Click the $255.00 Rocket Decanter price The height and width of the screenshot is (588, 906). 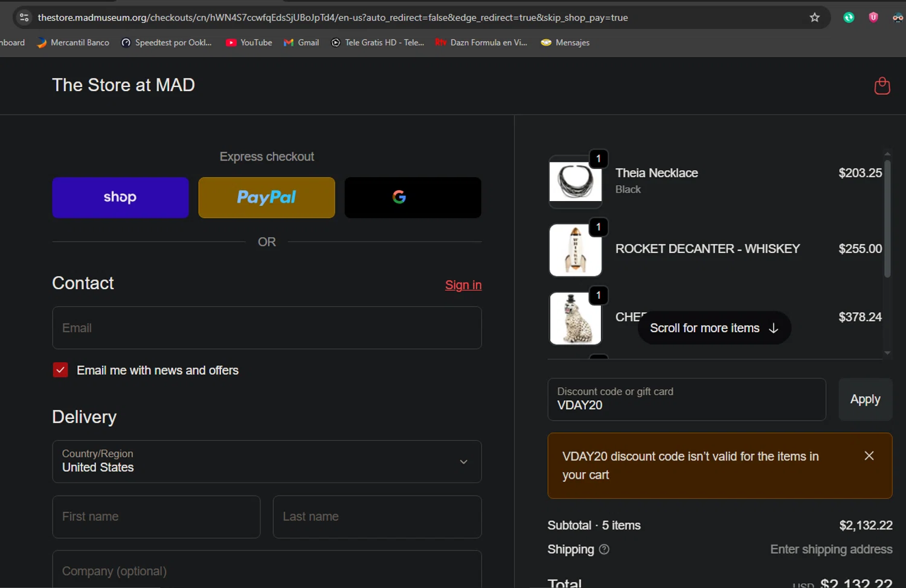click(860, 249)
